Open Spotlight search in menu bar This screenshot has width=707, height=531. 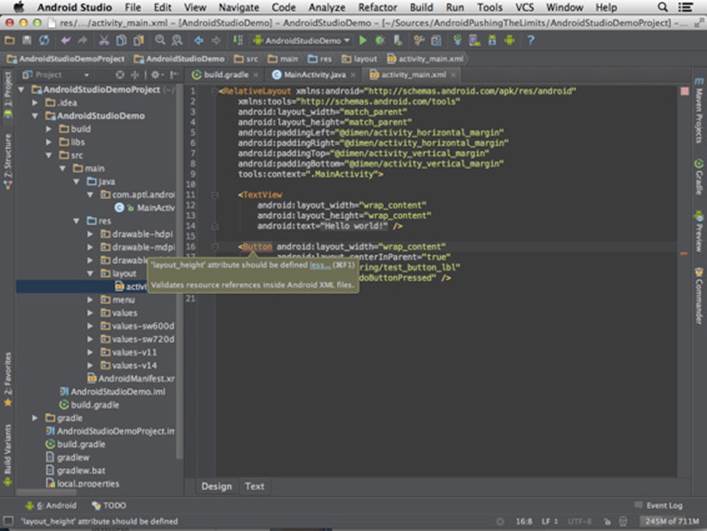click(x=662, y=7)
